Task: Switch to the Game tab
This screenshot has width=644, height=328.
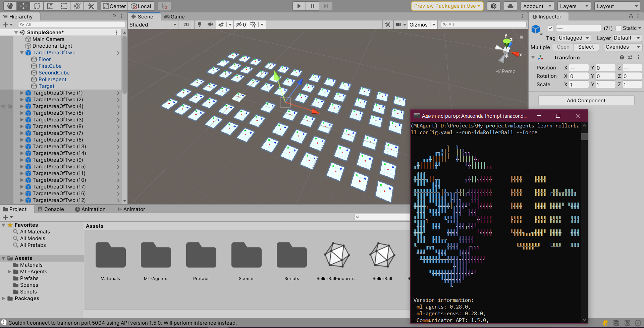Action: pyautogui.click(x=174, y=16)
